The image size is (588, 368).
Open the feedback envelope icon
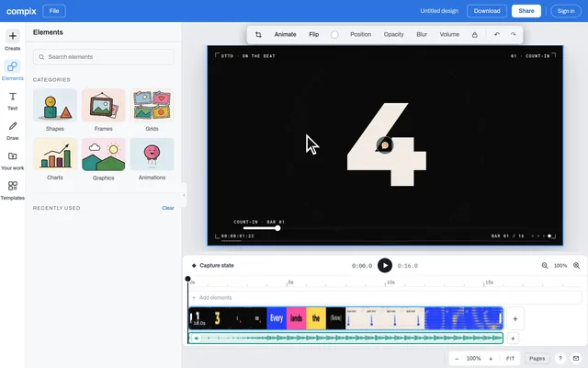576,358
